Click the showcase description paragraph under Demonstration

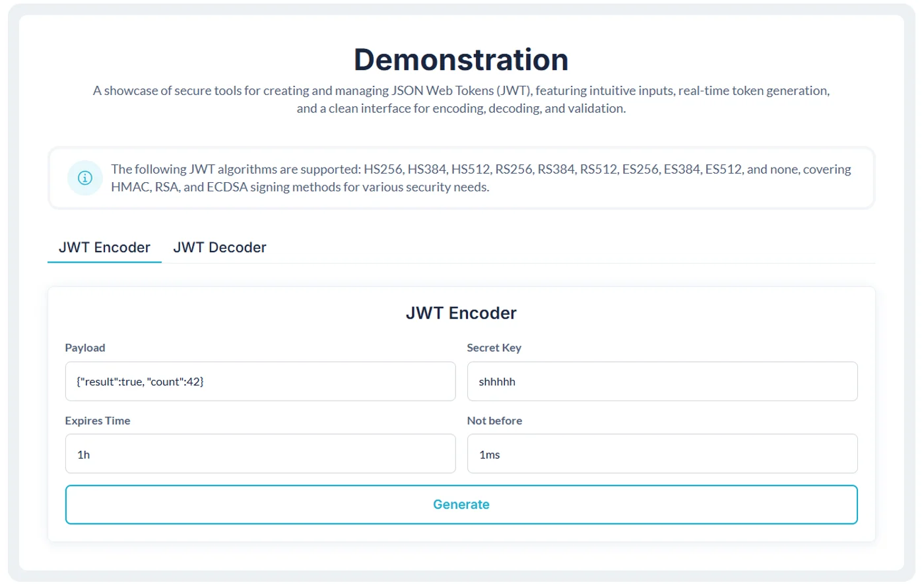coord(461,100)
